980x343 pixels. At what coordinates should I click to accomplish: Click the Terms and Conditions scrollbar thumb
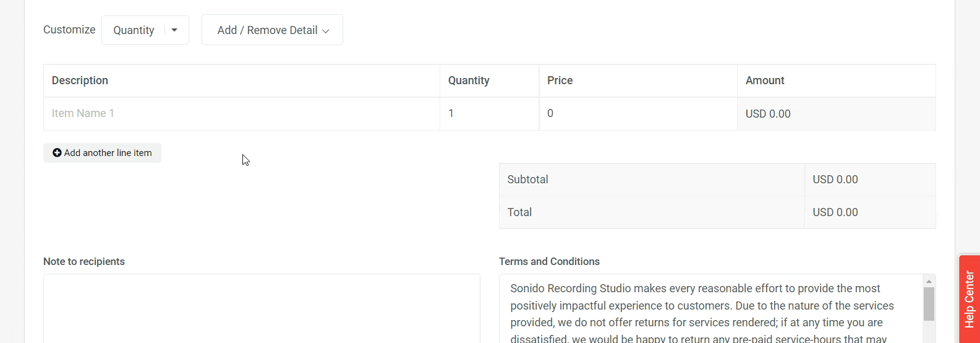click(x=929, y=303)
